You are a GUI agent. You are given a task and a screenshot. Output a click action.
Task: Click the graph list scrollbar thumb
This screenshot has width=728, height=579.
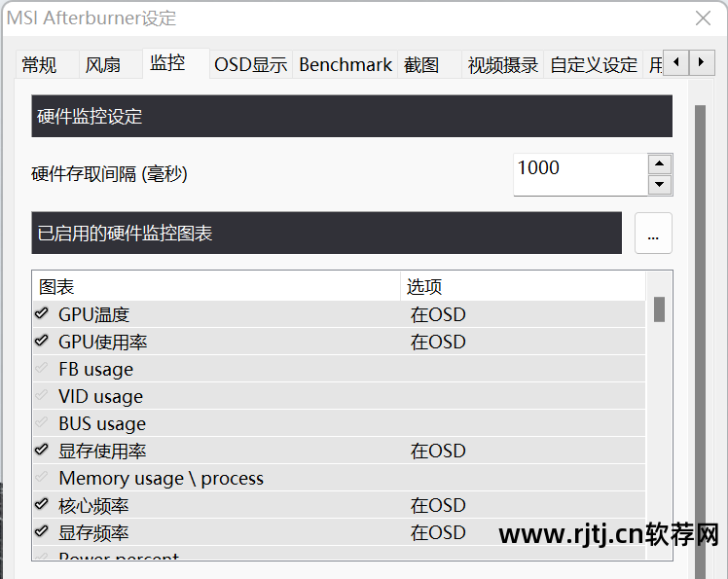[x=659, y=309]
